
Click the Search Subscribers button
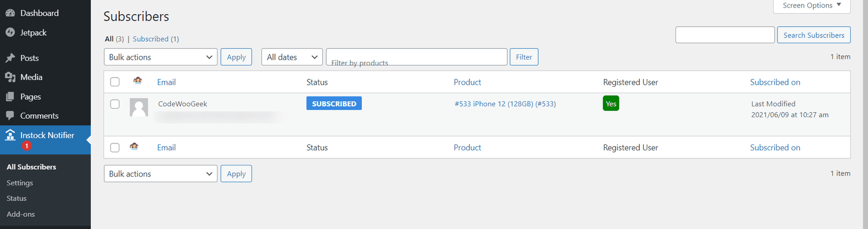[x=814, y=35]
